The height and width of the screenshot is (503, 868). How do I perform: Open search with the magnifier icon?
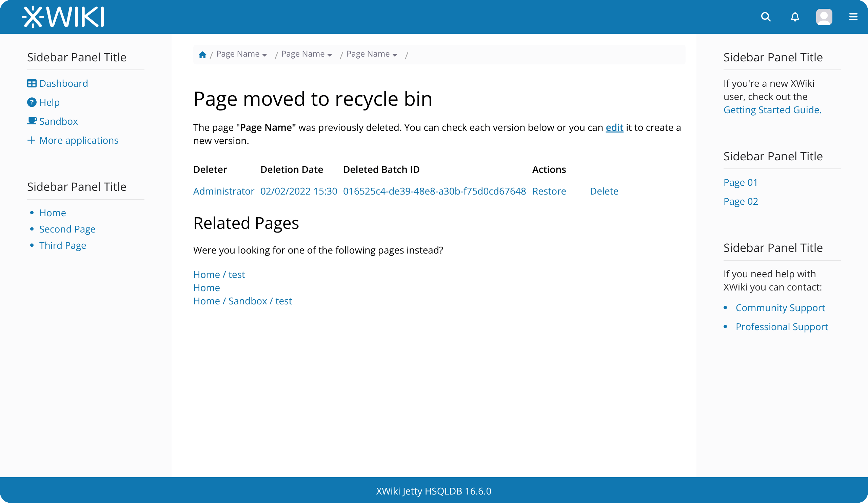pyautogui.click(x=765, y=17)
